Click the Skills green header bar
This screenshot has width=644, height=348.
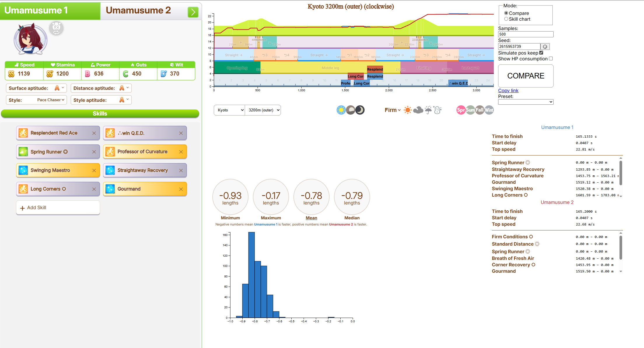point(100,114)
